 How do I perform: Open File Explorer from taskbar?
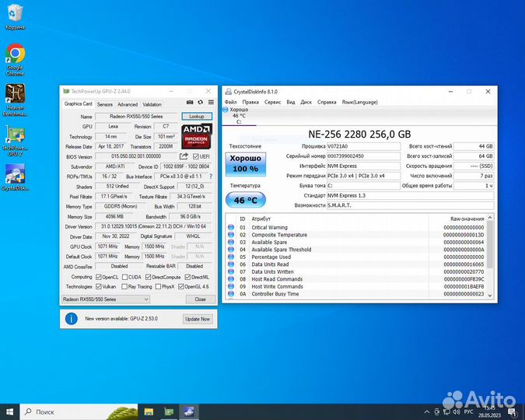pos(149,411)
